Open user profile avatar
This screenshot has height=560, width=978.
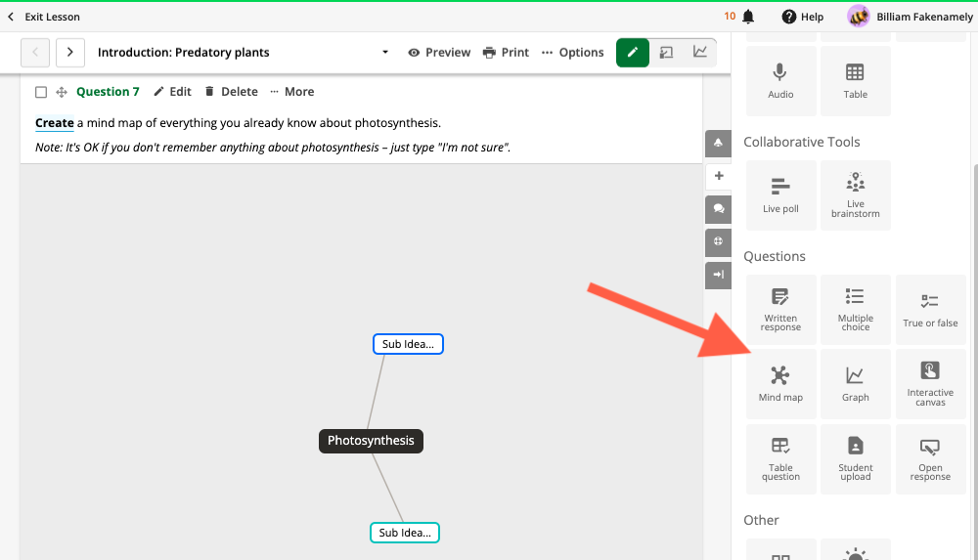coord(859,17)
